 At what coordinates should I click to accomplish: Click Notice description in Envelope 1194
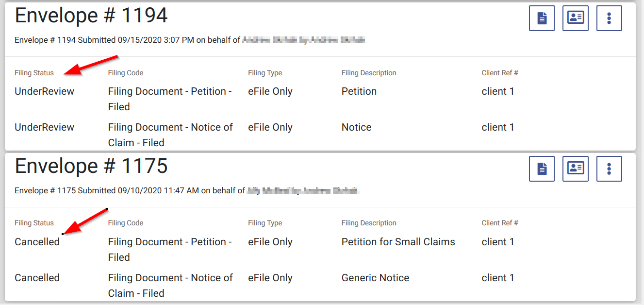point(356,127)
